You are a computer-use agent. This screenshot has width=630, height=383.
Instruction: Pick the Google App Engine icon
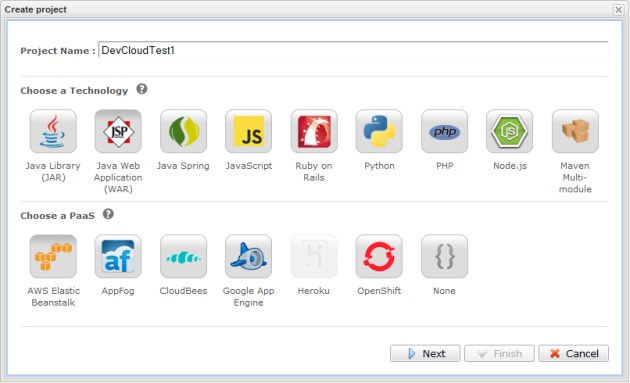coord(249,256)
